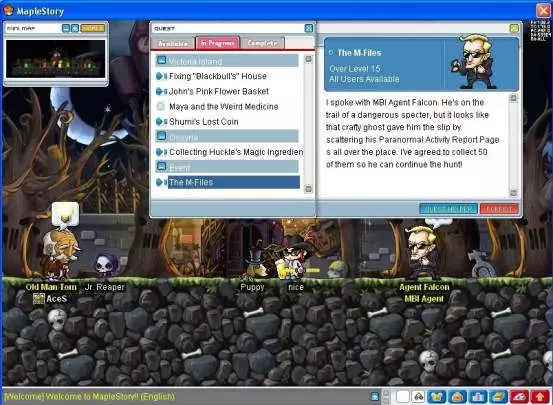
Task: Click the Jr. Reaper pet
Action: [106, 265]
